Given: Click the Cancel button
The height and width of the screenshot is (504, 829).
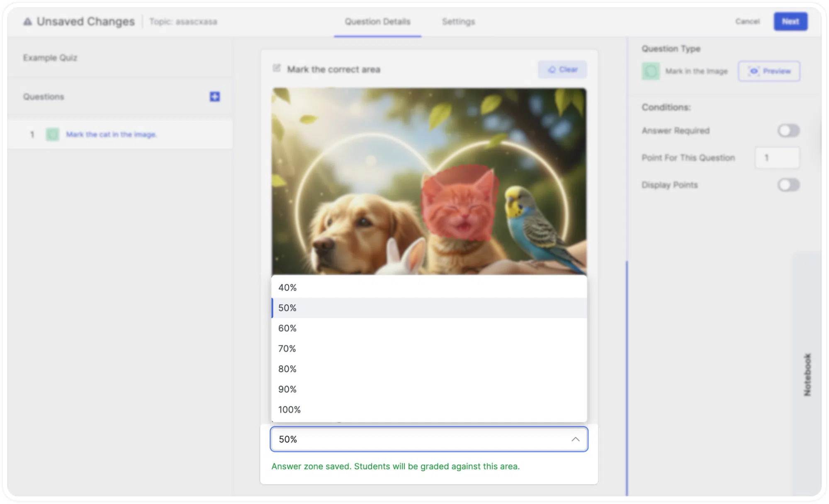Looking at the screenshot, I should pyautogui.click(x=747, y=22).
